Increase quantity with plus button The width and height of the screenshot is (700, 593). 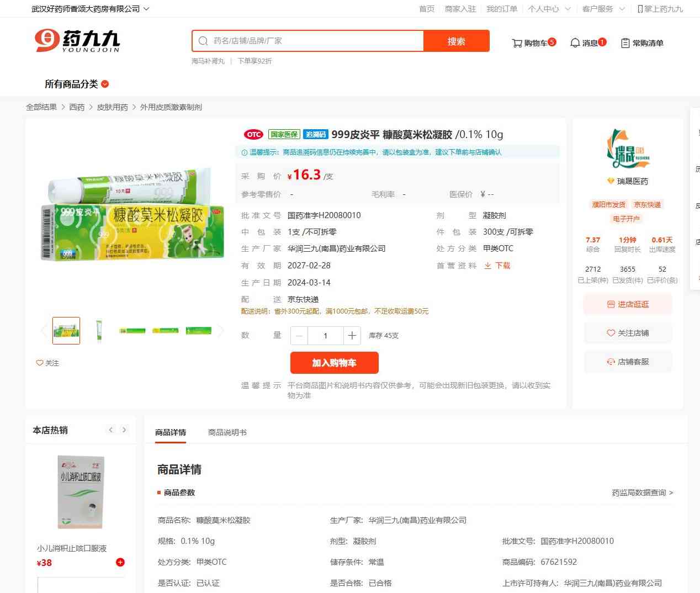(352, 336)
